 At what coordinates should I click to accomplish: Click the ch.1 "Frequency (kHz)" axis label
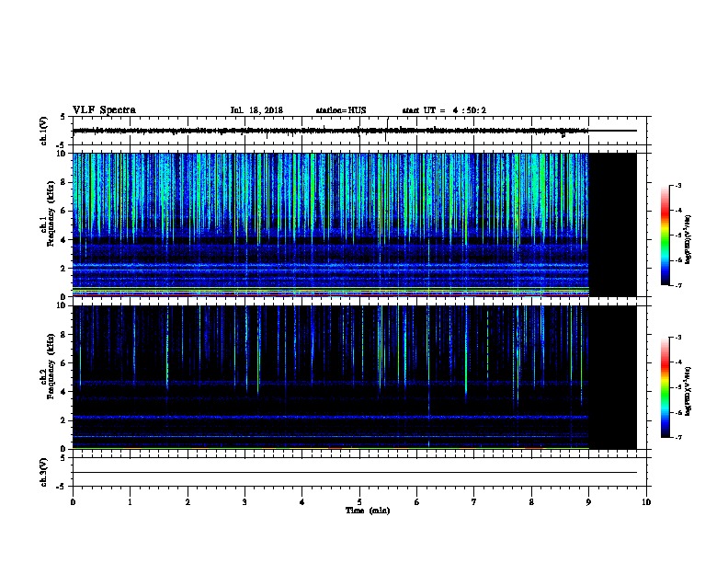coord(51,213)
